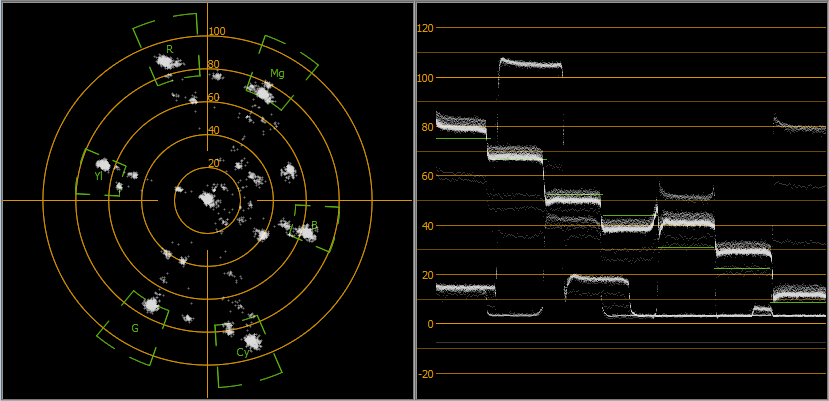
Task: Click the center trace cluster of the vectorscope
Action: point(208,199)
